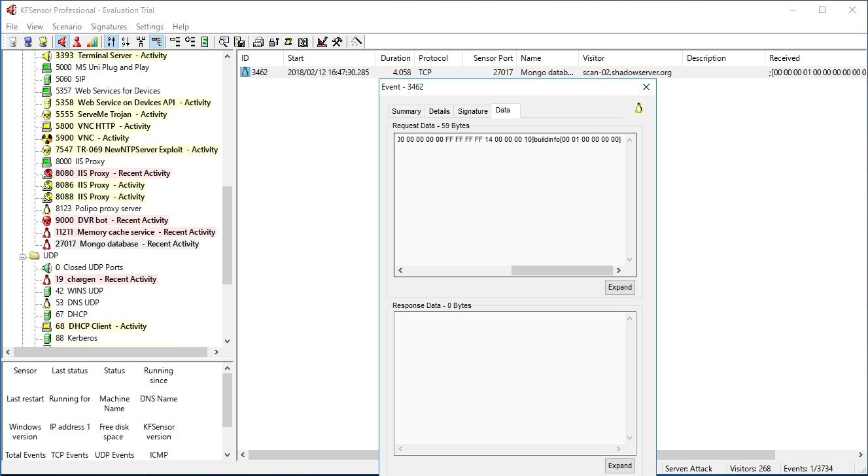Screen dimensions: 868x476
Task: Click the red visitor person icon in the toolbar
Action: pos(77,42)
